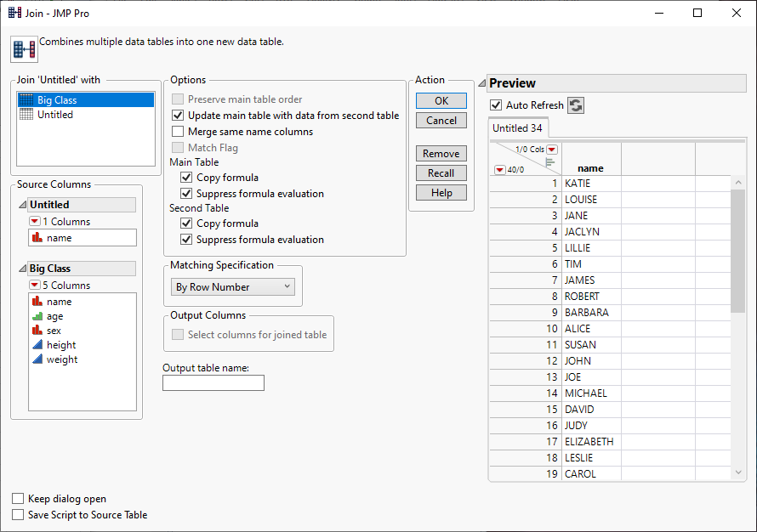The height and width of the screenshot is (532, 757).
Task: Select Big Class in the join table list
Action: 86,99
